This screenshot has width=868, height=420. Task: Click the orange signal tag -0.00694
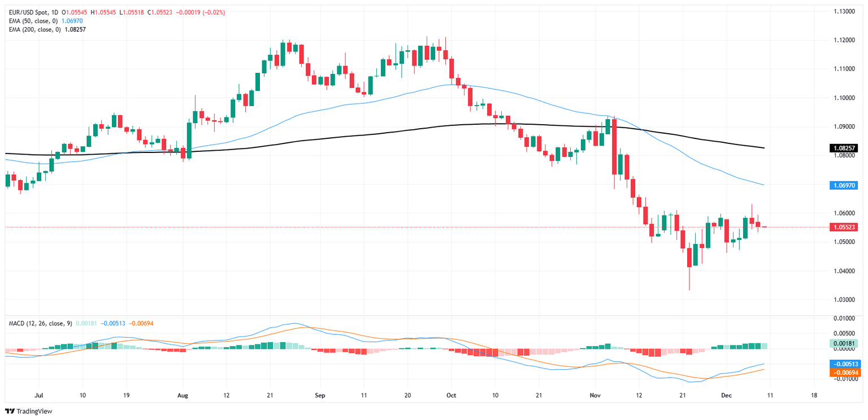click(844, 373)
